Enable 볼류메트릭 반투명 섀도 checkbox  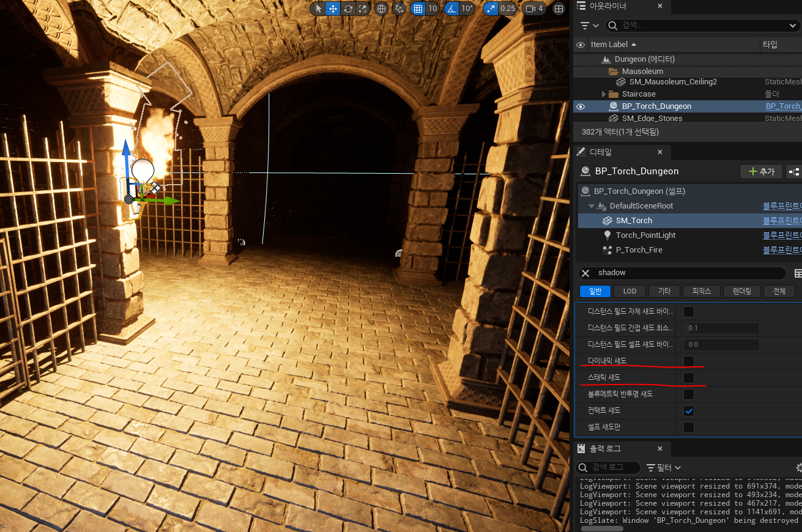689,394
